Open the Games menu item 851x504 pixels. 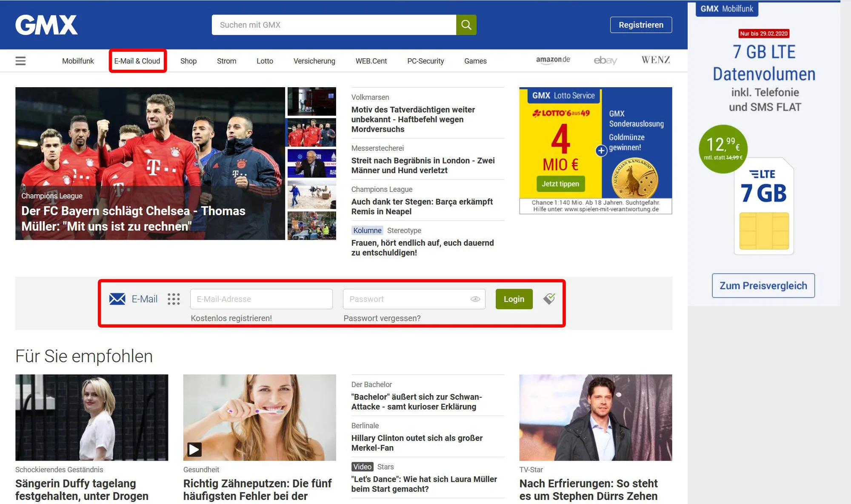pos(475,61)
